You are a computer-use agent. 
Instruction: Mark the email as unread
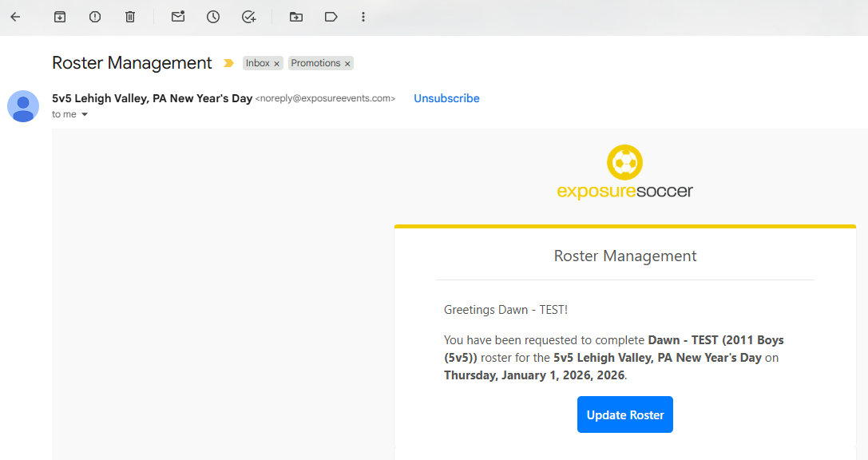(178, 17)
